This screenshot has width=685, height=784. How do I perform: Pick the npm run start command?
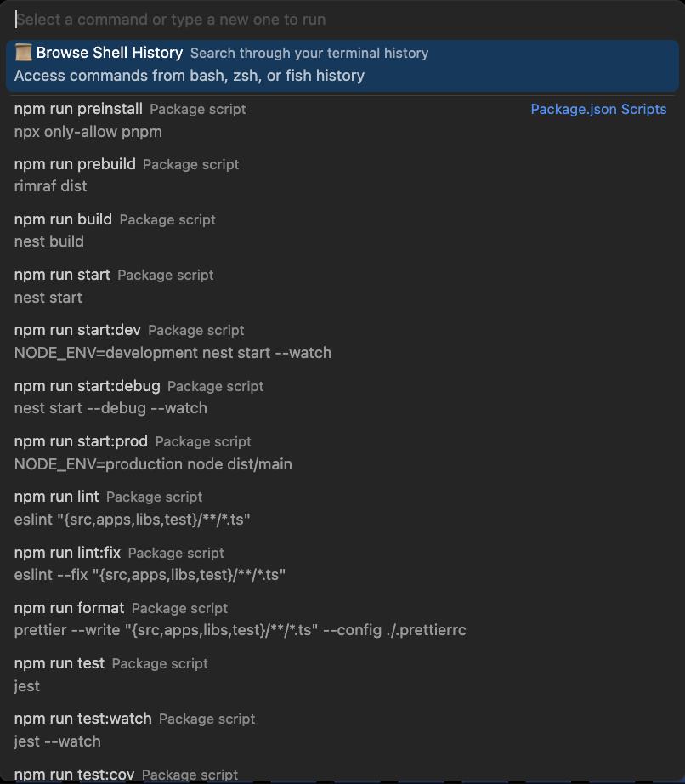click(63, 275)
